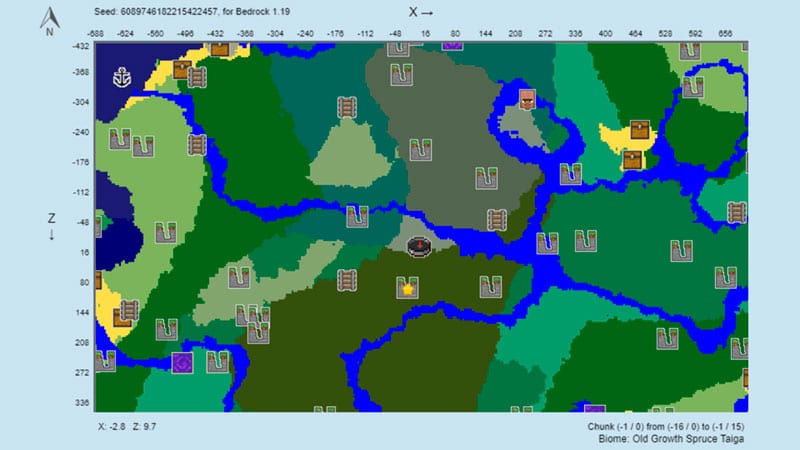The image size is (800, 450).
Task: Click the mineshaft icon on the lower-left yellow beach
Action: point(129,310)
